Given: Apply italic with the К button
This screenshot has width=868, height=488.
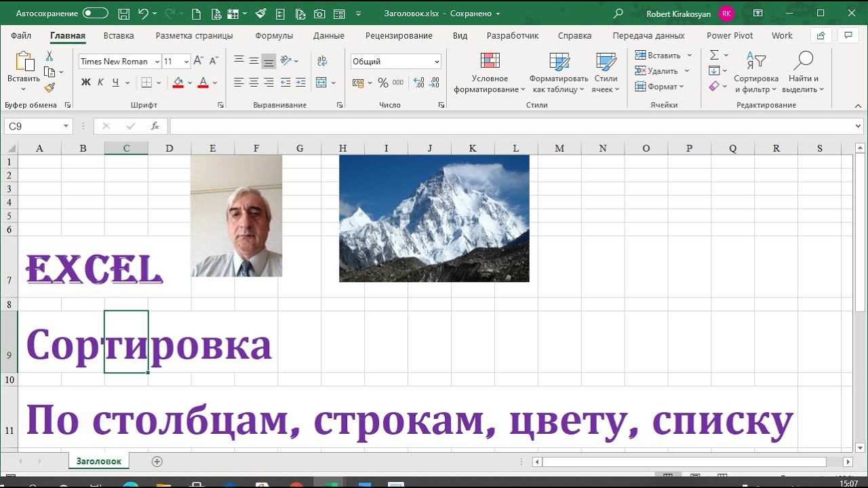Looking at the screenshot, I should [x=100, y=83].
